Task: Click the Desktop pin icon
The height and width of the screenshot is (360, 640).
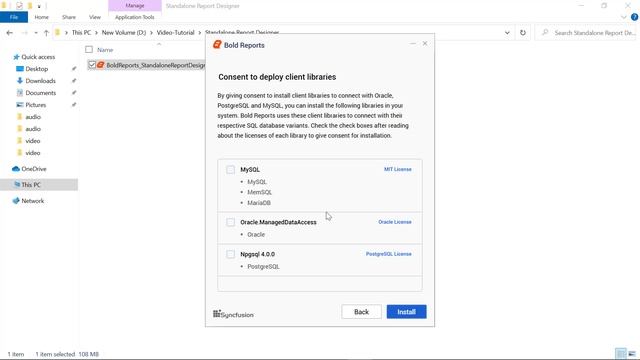Action: [x=74, y=69]
